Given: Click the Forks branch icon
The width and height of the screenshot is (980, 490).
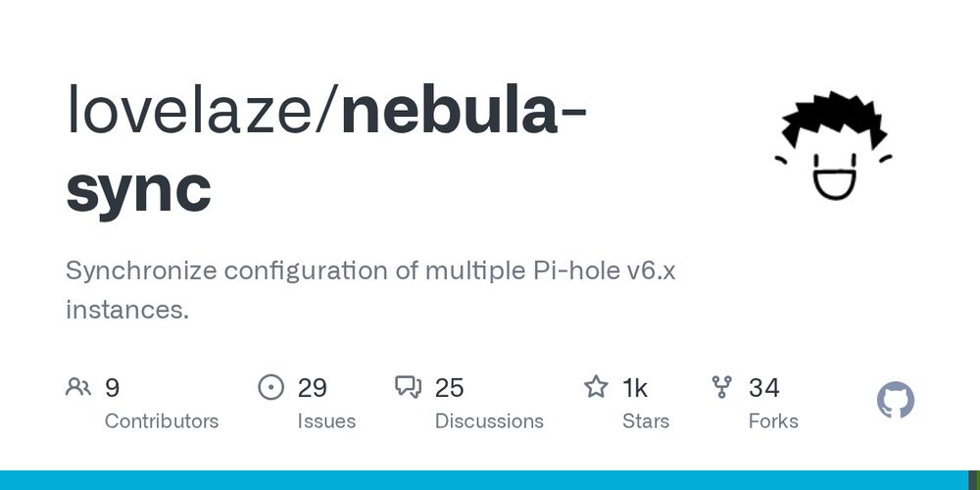Looking at the screenshot, I should pyautogui.click(x=722, y=387).
